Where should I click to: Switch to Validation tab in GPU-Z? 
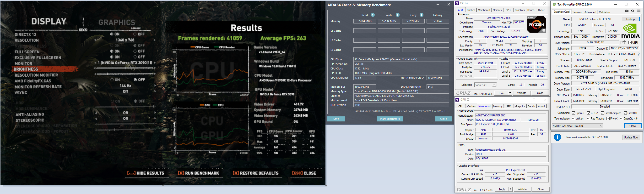click(605, 12)
